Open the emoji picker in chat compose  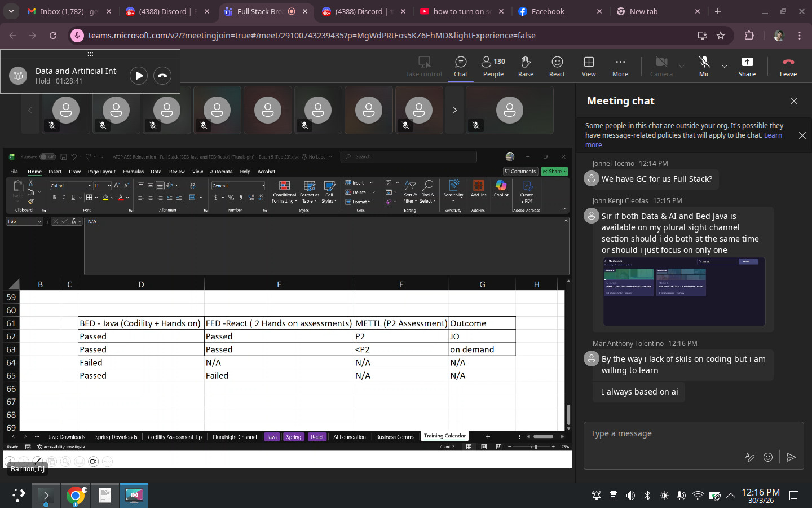point(768,457)
